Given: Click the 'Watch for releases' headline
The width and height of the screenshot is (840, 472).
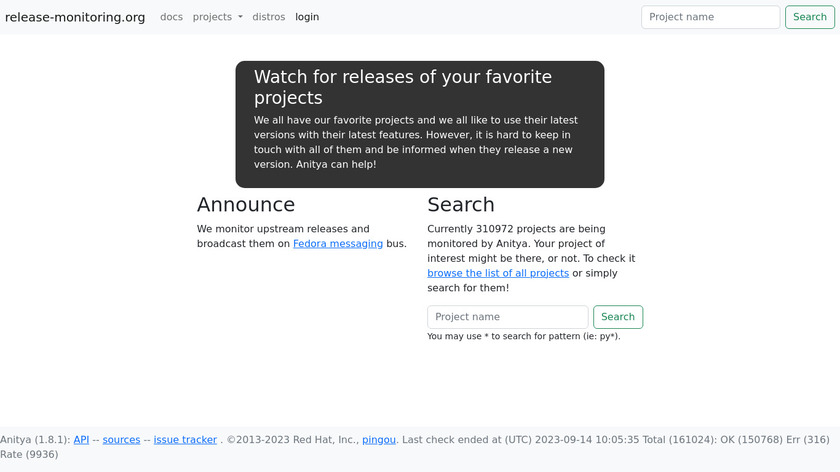Looking at the screenshot, I should click(x=402, y=88).
